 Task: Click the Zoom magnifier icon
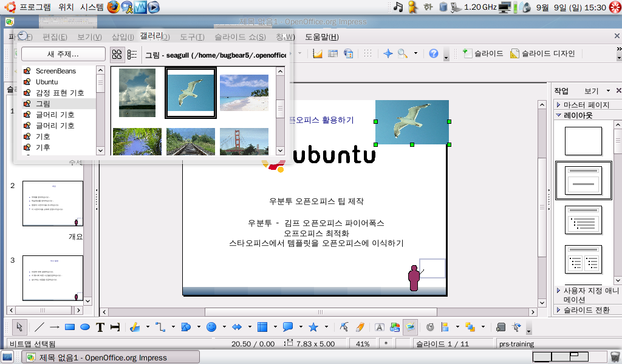403,53
